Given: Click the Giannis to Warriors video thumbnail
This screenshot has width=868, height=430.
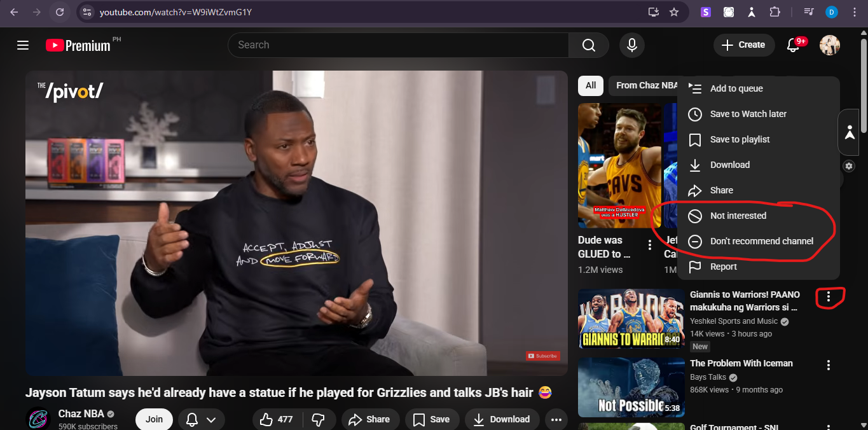Looking at the screenshot, I should pyautogui.click(x=631, y=318).
